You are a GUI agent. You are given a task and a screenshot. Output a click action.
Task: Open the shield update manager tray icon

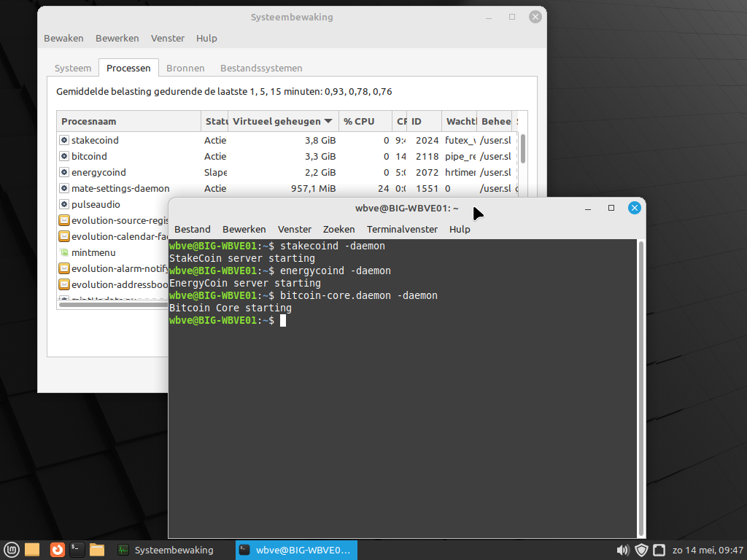tap(641, 551)
